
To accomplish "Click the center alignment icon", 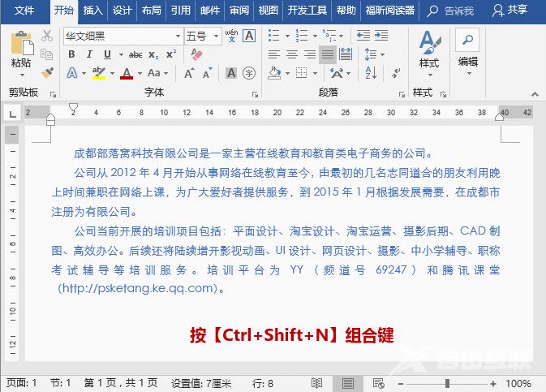I will (x=292, y=54).
